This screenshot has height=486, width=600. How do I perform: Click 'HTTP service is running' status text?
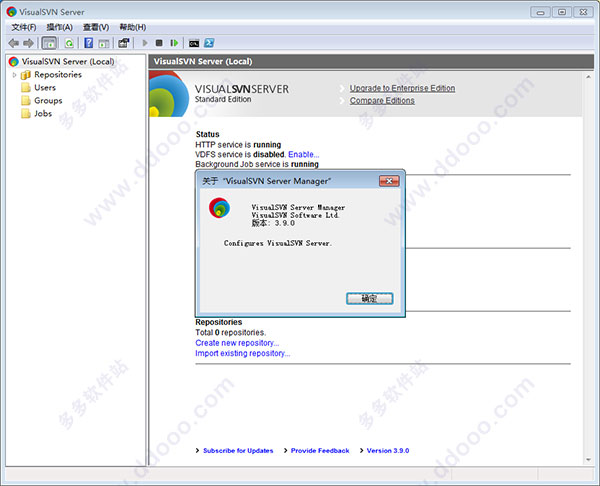(238, 145)
